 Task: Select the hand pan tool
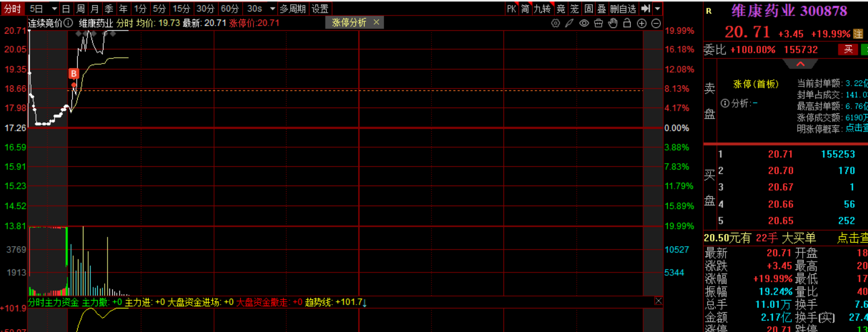tap(613, 23)
